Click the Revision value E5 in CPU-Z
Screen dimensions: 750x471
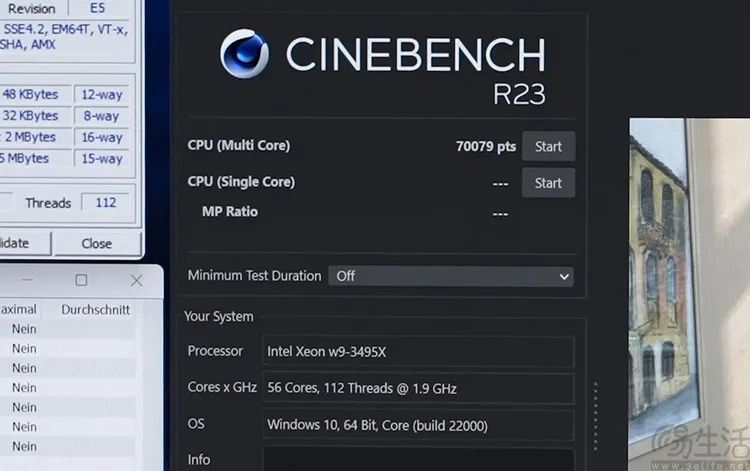pos(98,8)
